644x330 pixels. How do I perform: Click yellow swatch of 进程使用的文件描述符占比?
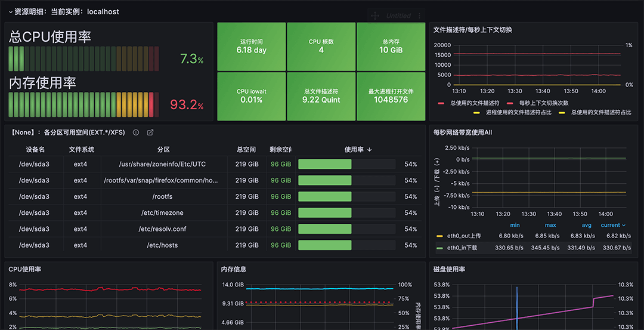[476, 112]
